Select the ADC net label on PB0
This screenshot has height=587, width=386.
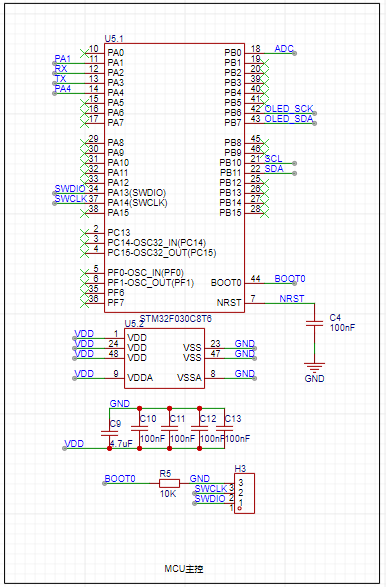click(284, 49)
